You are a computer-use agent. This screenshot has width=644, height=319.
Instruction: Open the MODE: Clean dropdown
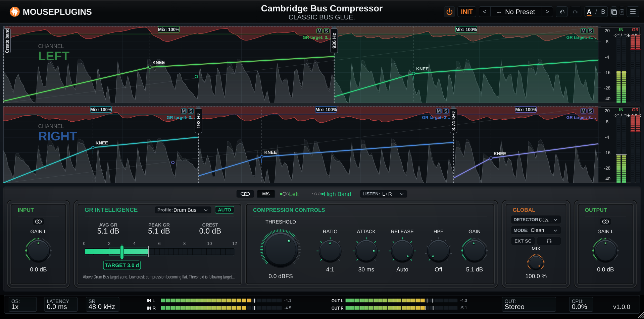536,231
